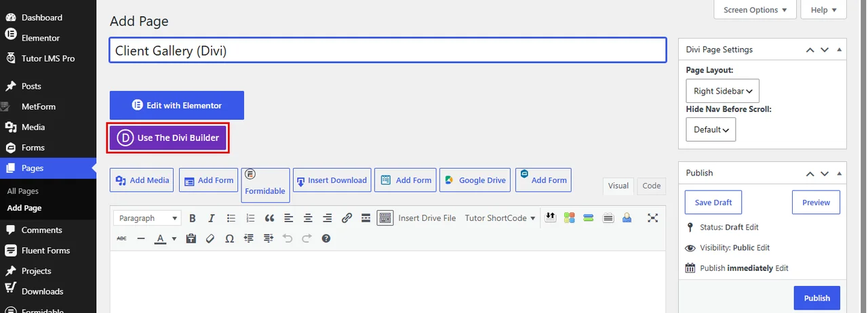Align text center
The image size is (868, 313).
pyautogui.click(x=308, y=218)
